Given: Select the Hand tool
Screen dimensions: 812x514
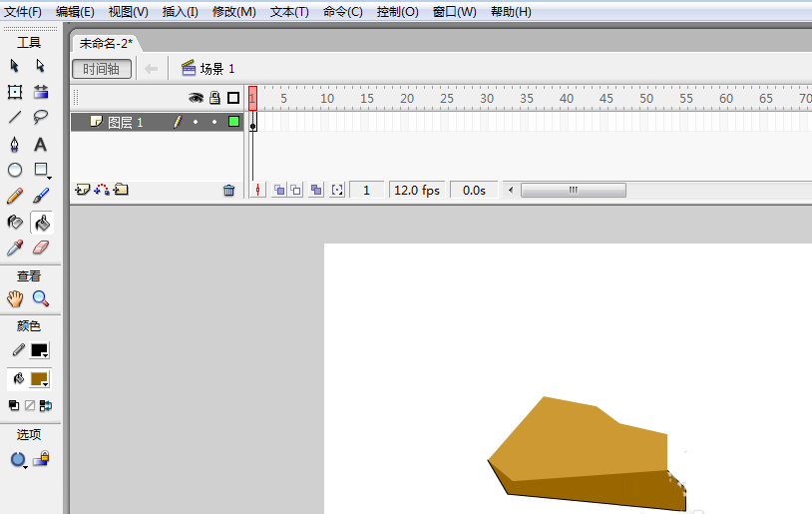Looking at the screenshot, I should click(x=15, y=299).
